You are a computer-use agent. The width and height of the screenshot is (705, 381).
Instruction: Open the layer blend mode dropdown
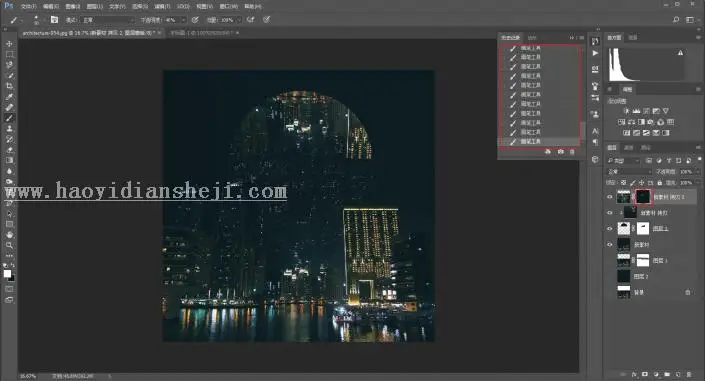pos(629,172)
